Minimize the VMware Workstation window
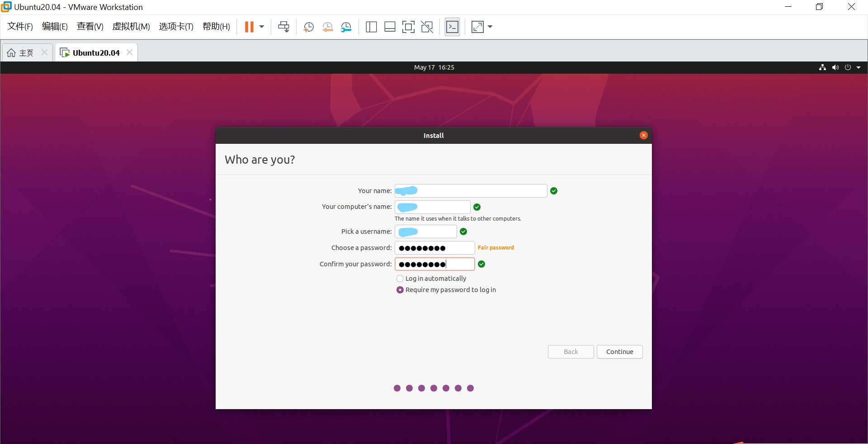Screen dimensions: 868x444 [788, 7]
